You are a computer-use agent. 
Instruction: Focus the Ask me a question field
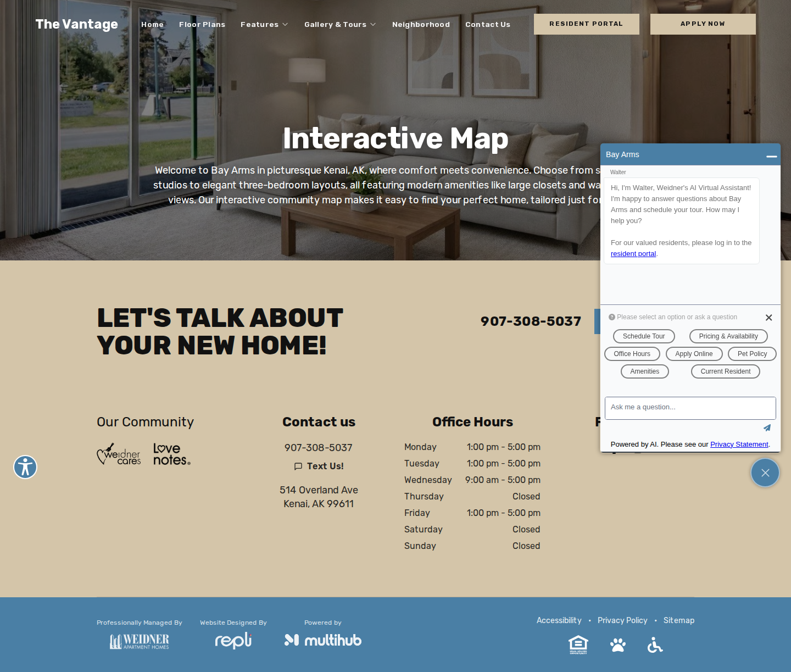(x=690, y=408)
